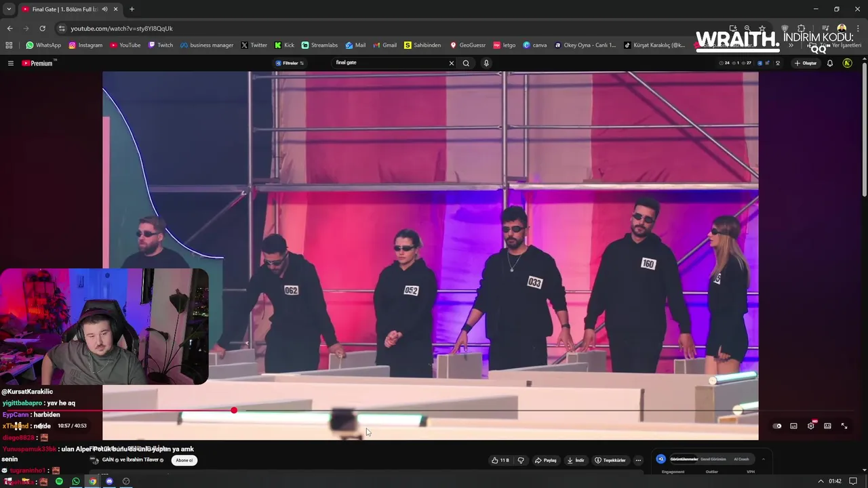Click the address bar URL

pyautogui.click(x=122, y=28)
